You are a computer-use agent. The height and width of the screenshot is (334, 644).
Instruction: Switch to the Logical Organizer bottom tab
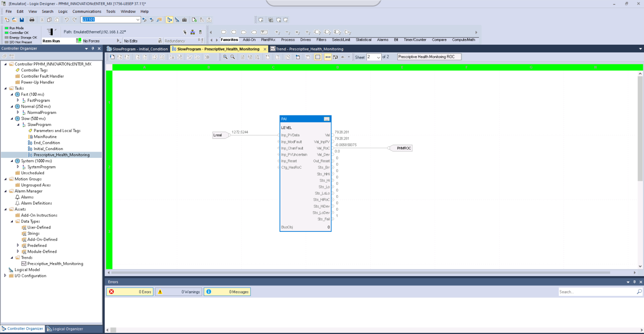(x=65, y=329)
